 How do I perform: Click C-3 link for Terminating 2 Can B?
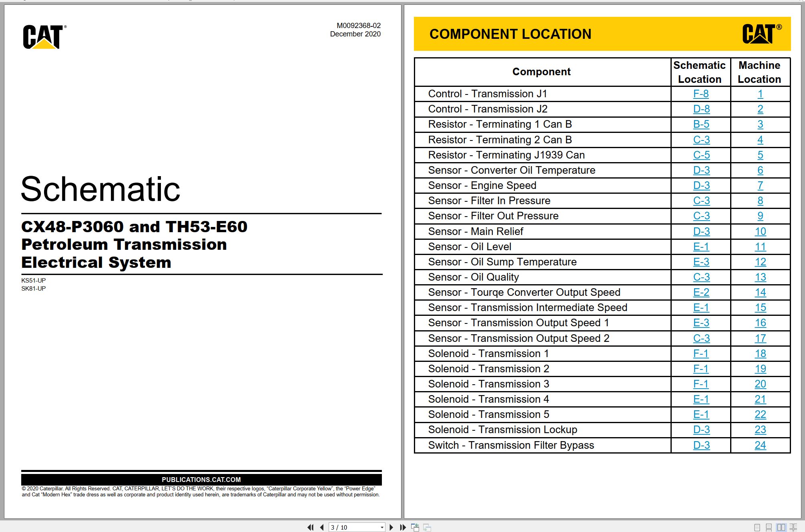[701, 140]
